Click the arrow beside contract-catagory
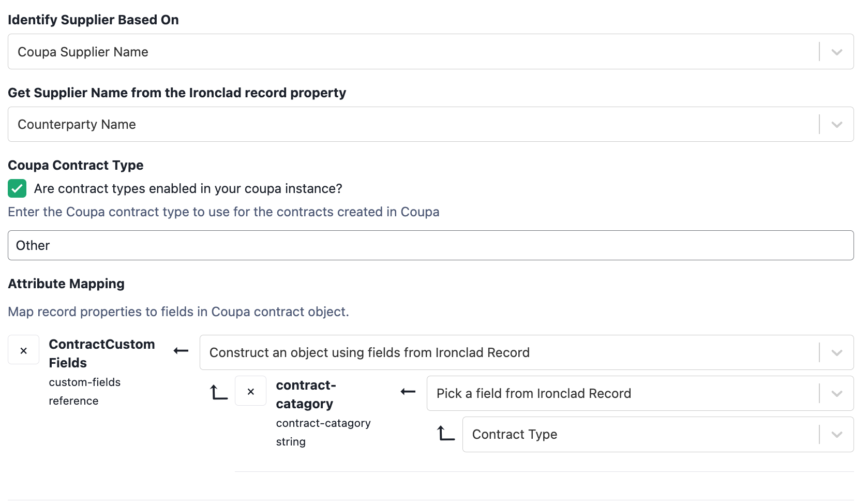 click(x=408, y=392)
